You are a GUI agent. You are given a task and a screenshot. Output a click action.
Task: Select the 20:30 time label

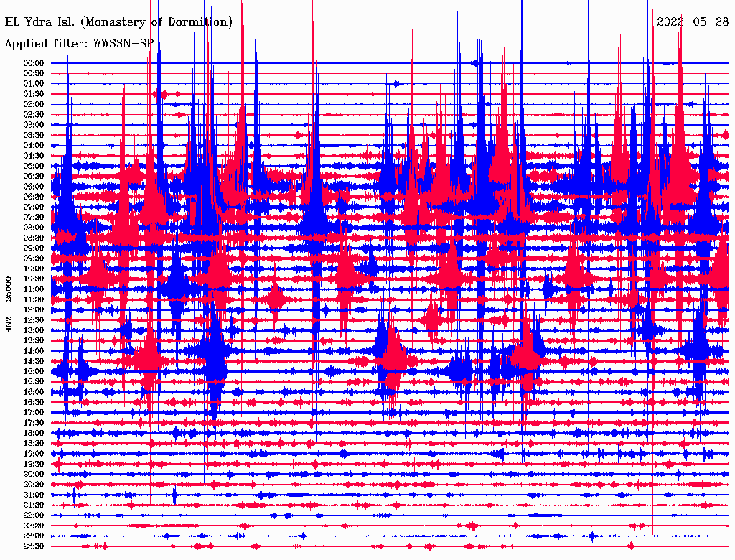34,485
